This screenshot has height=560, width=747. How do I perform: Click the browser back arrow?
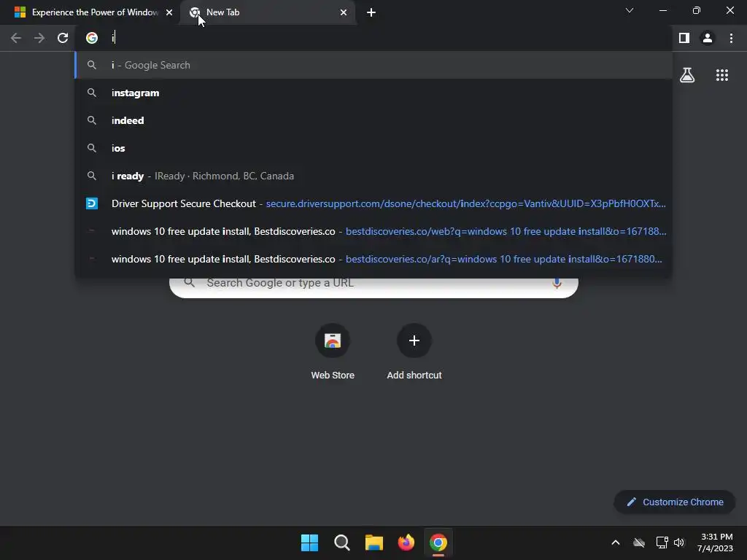pyautogui.click(x=16, y=38)
